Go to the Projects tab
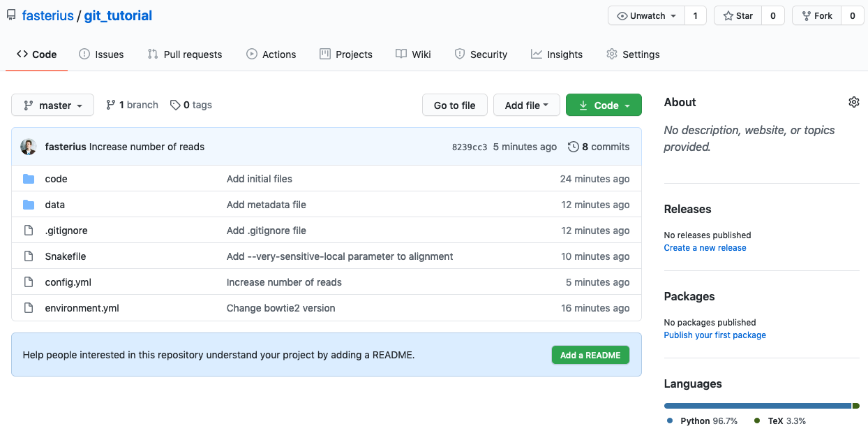Screen dimensions: 868x431 [x=346, y=54]
